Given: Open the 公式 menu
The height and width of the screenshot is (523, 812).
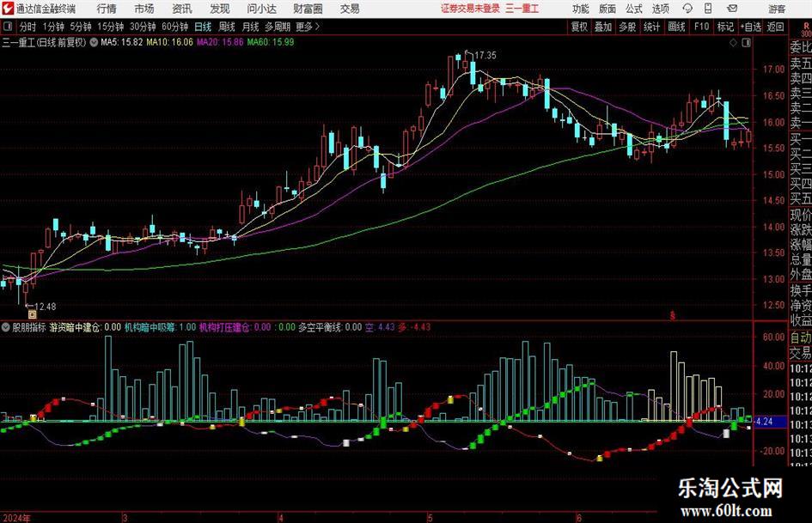Looking at the screenshot, I should (x=633, y=9).
